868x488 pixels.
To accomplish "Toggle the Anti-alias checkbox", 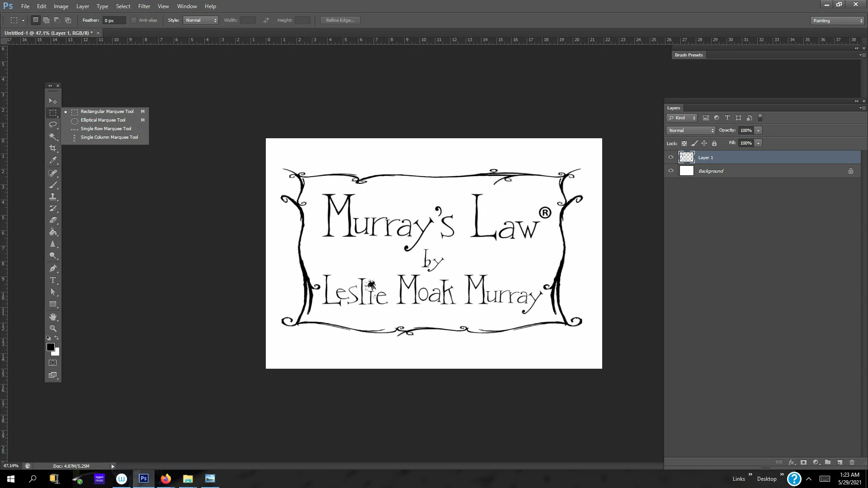I will (x=134, y=20).
